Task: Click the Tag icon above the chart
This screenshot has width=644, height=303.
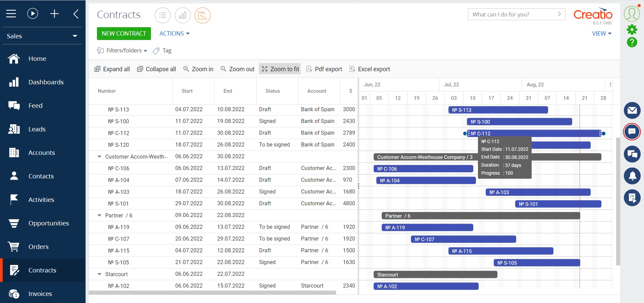Action: 156,51
